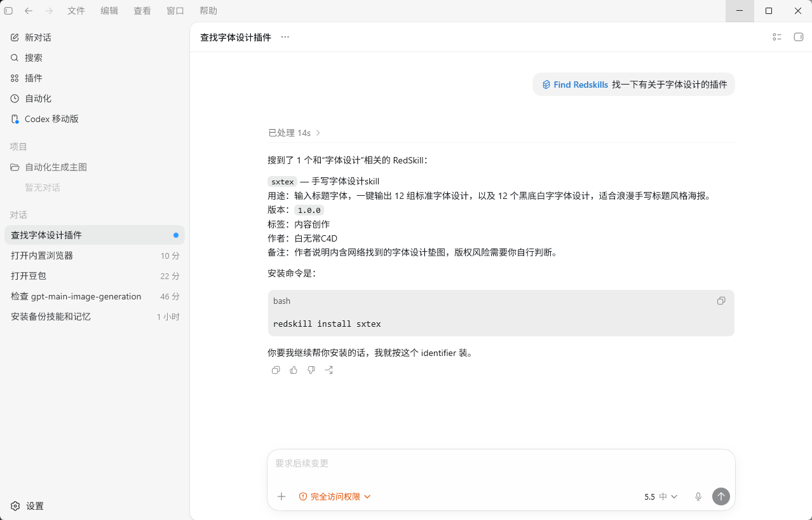Click the 作者:白无常C4D line
The image size is (812, 520).
click(x=302, y=238)
